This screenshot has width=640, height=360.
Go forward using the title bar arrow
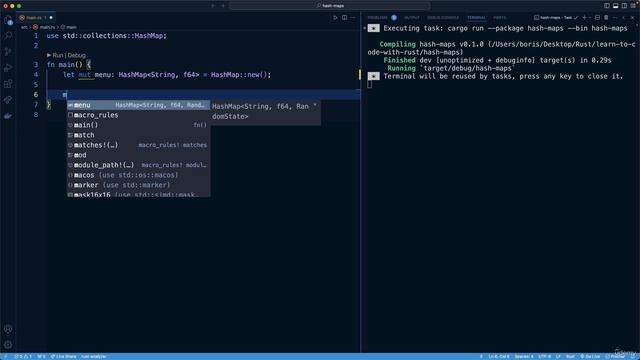pyautogui.click(x=223, y=6)
